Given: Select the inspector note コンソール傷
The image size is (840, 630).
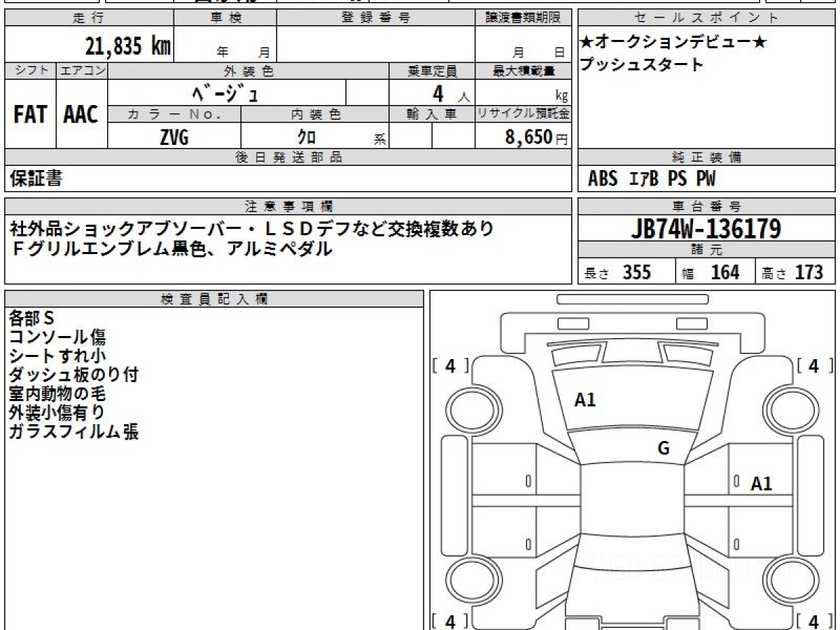Looking at the screenshot, I should click(x=57, y=337).
